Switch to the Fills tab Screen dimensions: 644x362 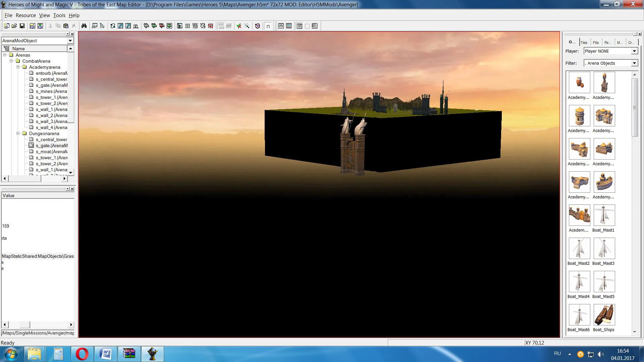coord(596,43)
